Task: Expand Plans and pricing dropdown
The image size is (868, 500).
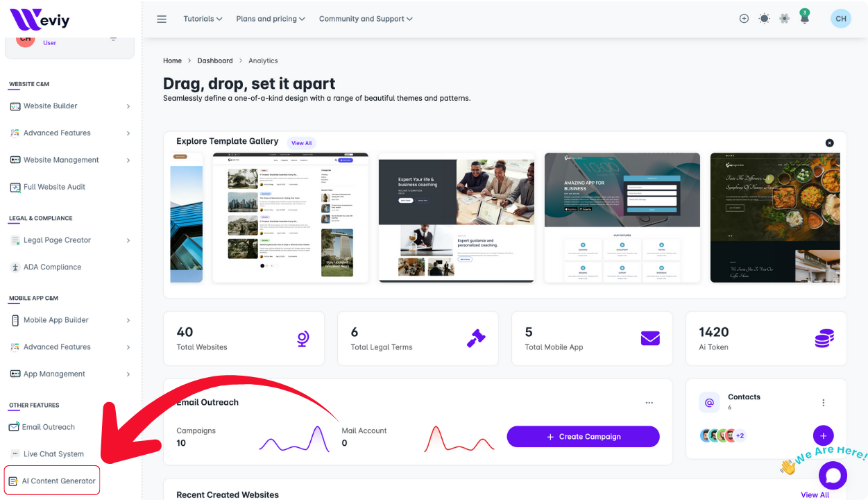Action: click(271, 19)
